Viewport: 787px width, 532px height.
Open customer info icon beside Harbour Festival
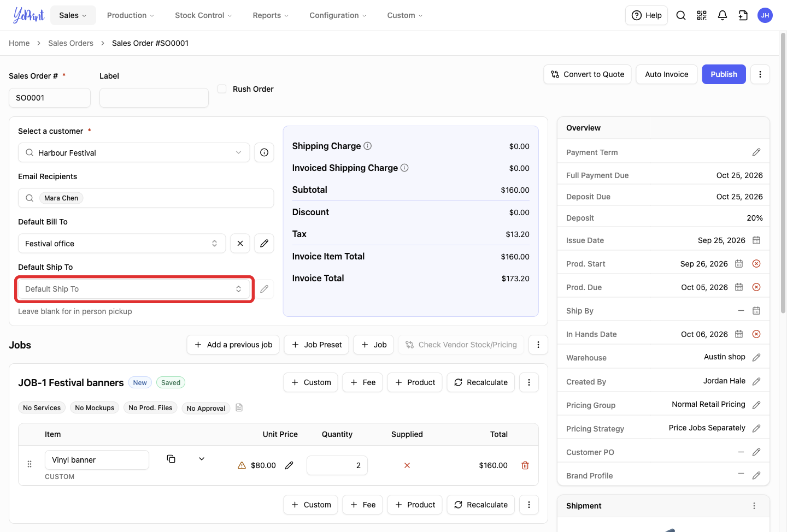click(264, 152)
